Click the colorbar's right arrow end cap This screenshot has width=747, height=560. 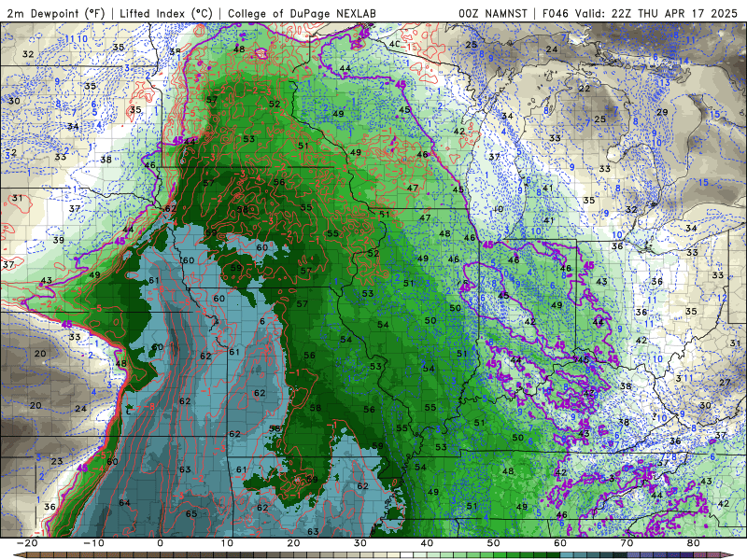pyautogui.click(x=729, y=555)
